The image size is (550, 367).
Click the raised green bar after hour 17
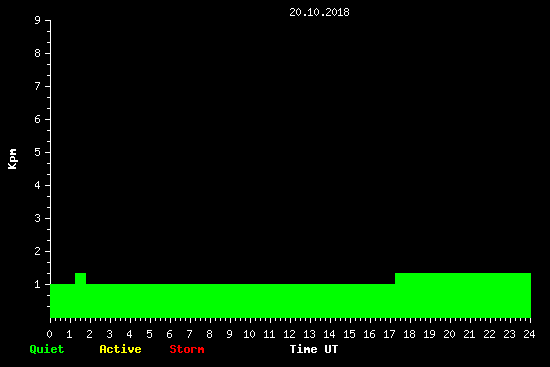pos(463,279)
